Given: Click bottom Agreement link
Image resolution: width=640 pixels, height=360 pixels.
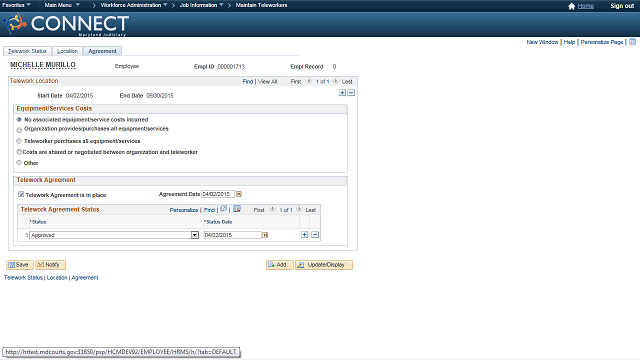Looking at the screenshot, I should coord(85,278).
